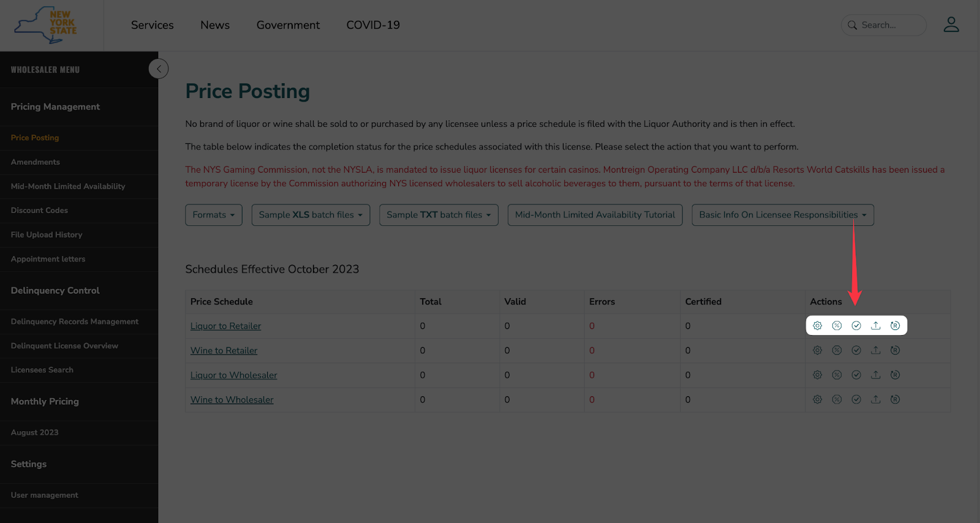Click the upload icon in Wine to Retailer row
The height and width of the screenshot is (523, 980).
click(x=876, y=350)
